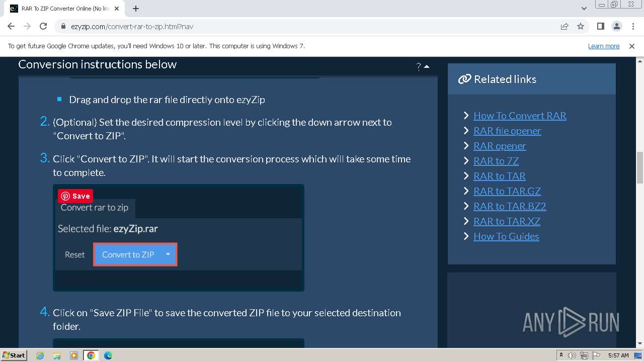This screenshot has height=362, width=644.
Task: Click the network tray icon
Action: (584, 355)
